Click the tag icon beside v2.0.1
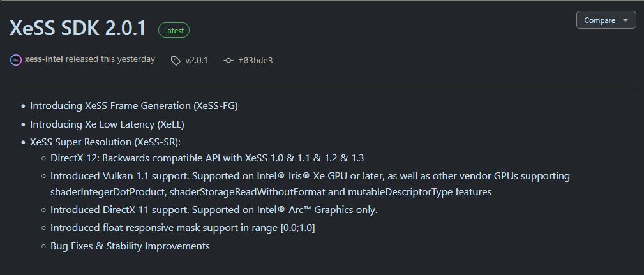The width and height of the screenshot is (644, 275). [x=176, y=61]
